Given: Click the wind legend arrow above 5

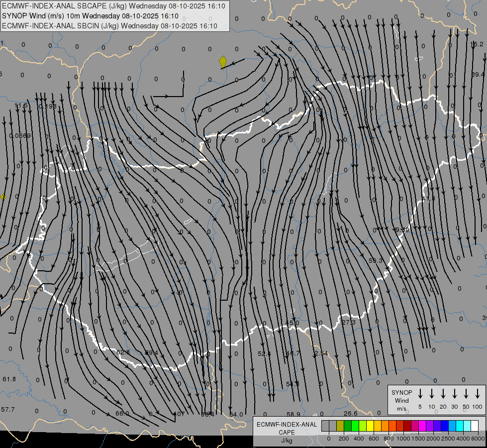Looking at the screenshot, I should [420, 394].
